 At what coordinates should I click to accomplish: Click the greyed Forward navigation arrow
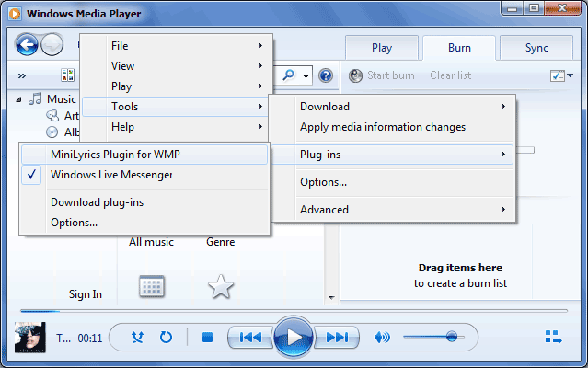52,44
